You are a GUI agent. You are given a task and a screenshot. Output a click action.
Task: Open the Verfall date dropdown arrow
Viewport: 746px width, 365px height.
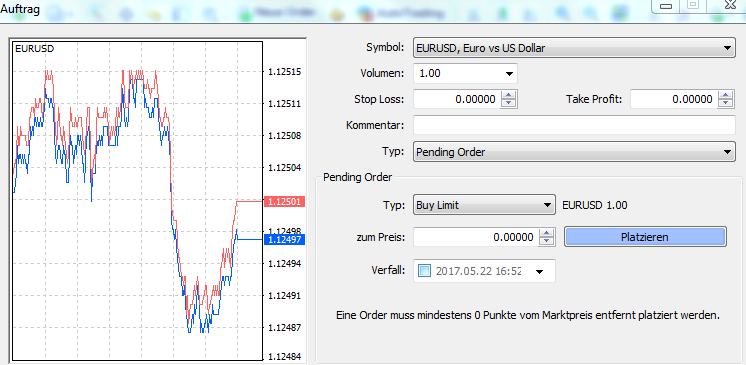[x=540, y=272]
